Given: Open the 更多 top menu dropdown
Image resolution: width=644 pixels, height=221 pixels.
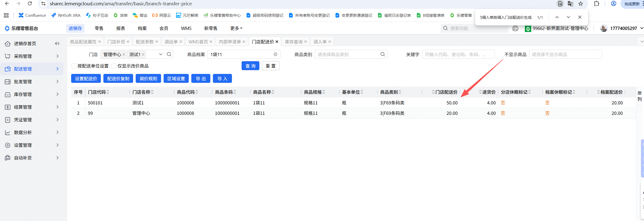Looking at the screenshot, I should [236, 28].
